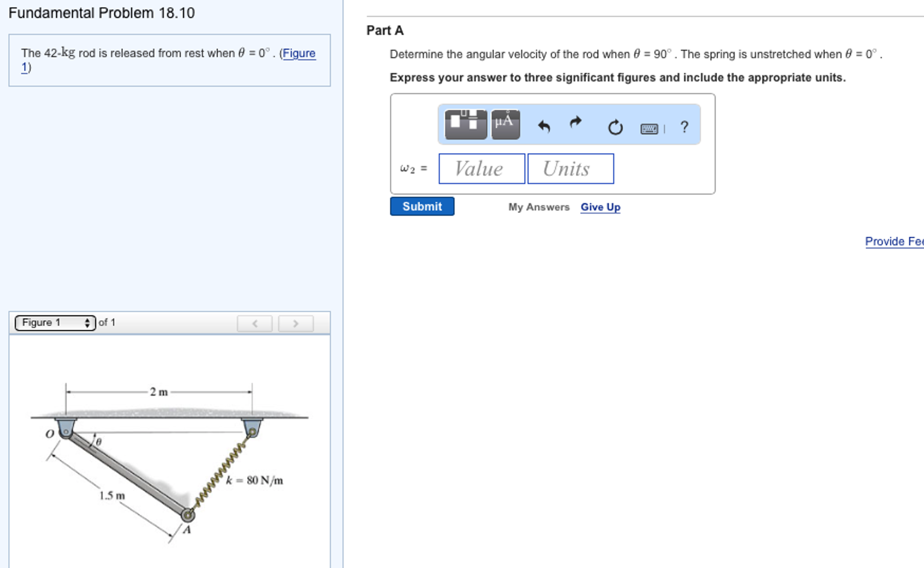
Task: Click the Give Up link
Action: 600,207
